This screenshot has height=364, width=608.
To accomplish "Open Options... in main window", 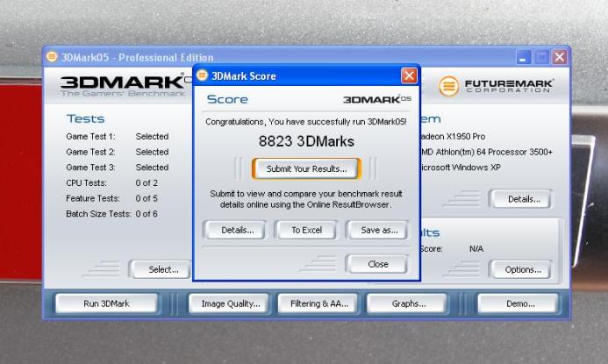I will click(x=523, y=269).
